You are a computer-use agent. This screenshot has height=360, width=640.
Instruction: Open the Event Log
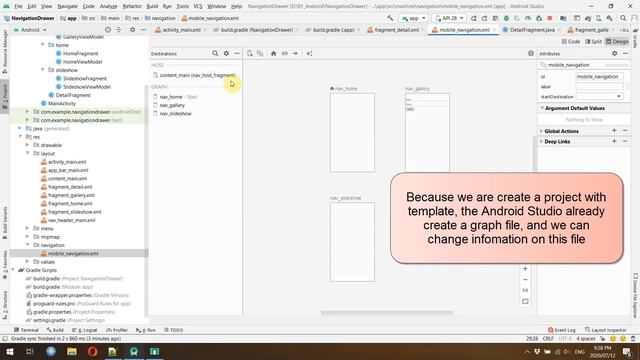click(x=562, y=330)
